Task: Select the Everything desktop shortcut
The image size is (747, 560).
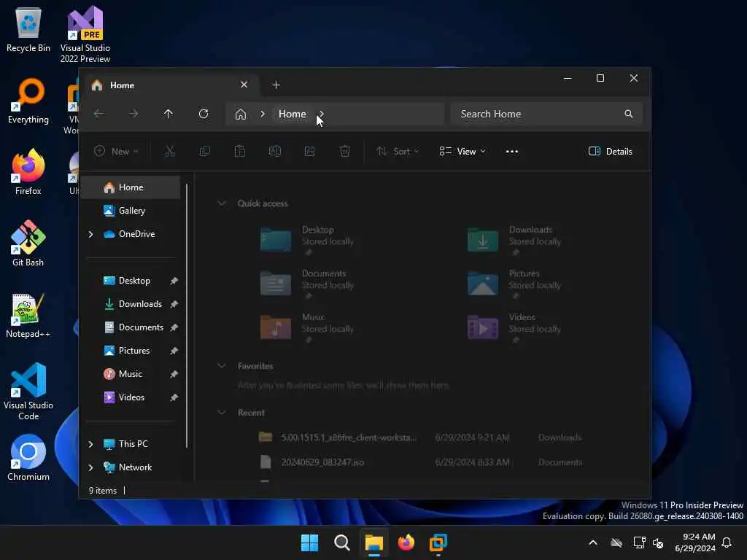Action: click(28, 101)
